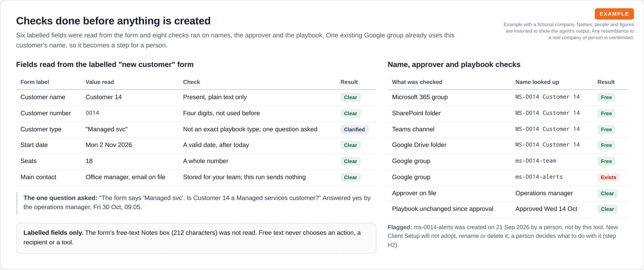Click the 'Check' column header
Screen dimensions: 644x270
point(192,82)
